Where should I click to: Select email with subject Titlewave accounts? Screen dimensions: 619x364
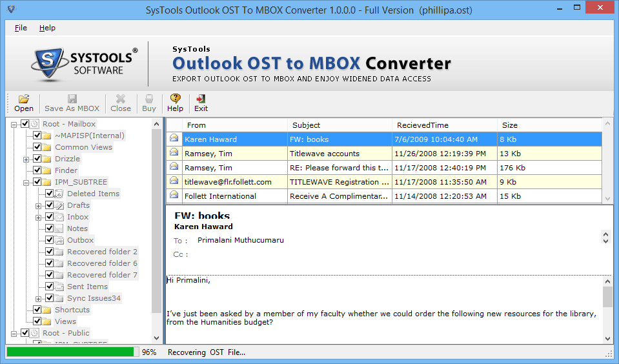tap(340, 154)
